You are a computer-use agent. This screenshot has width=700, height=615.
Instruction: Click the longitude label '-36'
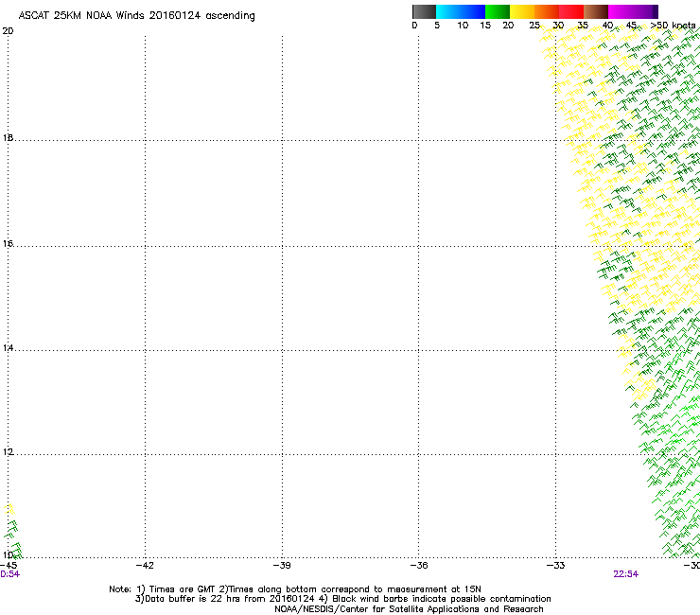[x=419, y=566]
